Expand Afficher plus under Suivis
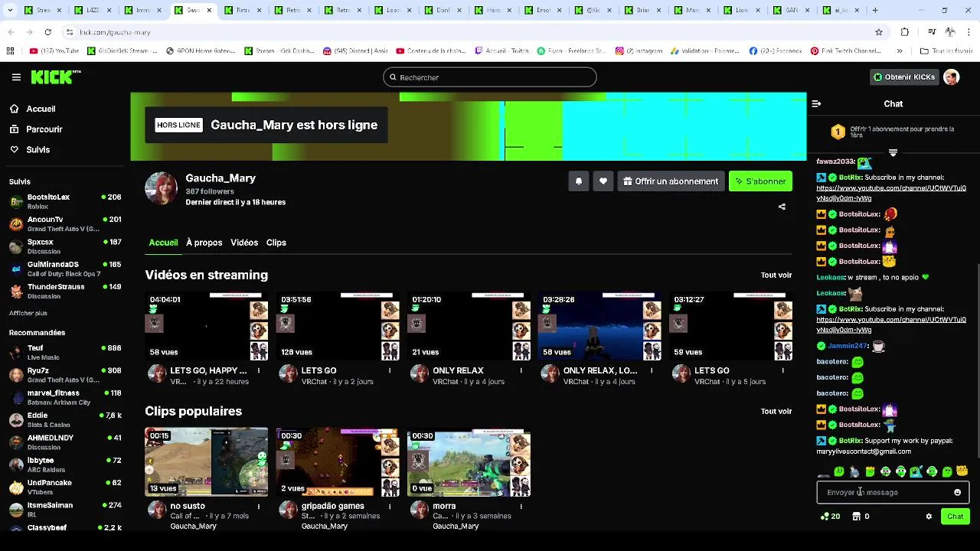980x551 pixels. coord(28,313)
